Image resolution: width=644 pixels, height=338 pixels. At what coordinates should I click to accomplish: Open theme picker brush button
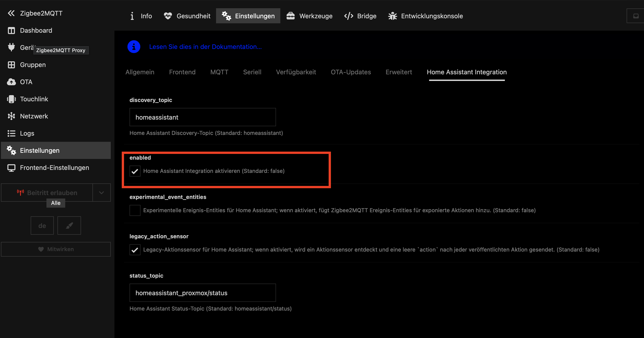pos(69,225)
